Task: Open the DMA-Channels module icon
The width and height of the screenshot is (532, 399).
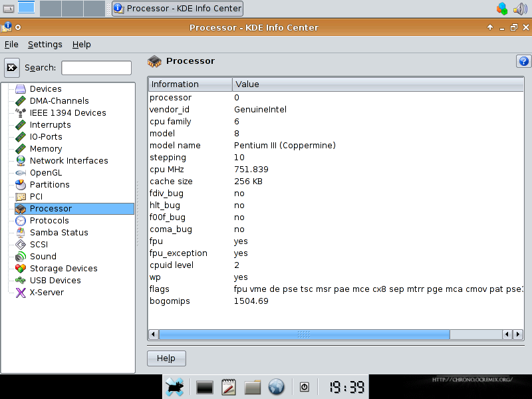Action: click(21, 101)
